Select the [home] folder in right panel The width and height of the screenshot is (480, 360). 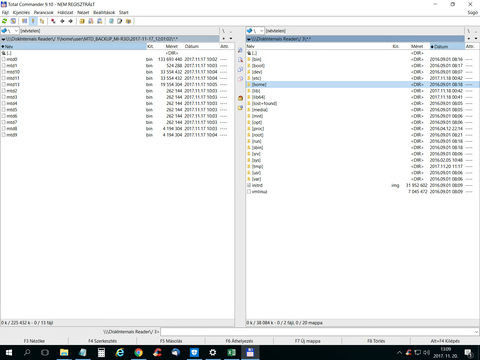pyautogui.click(x=363, y=85)
